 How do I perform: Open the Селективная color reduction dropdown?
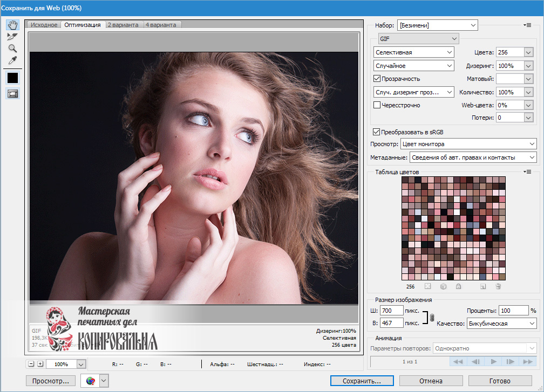pyautogui.click(x=413, y=52)
